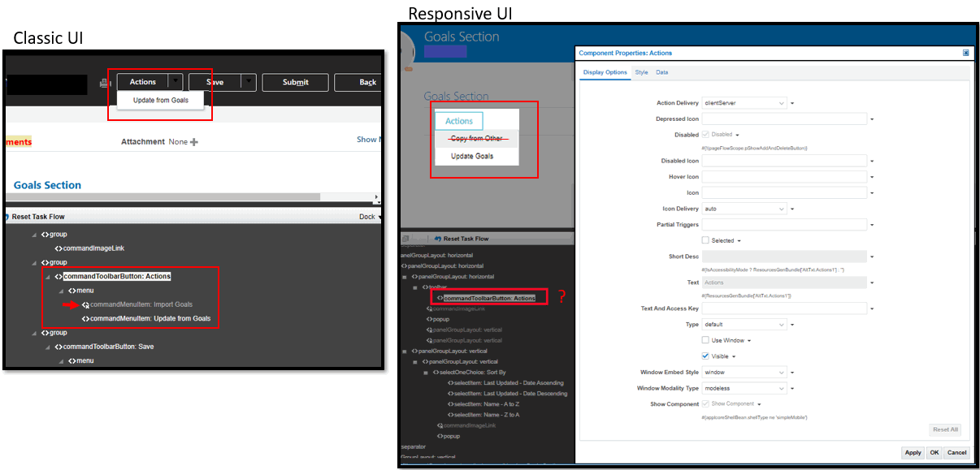Open the Icon Delivery combo box
Screen dimensions: 980x470
pyautogui.click(x=745, y=209)
